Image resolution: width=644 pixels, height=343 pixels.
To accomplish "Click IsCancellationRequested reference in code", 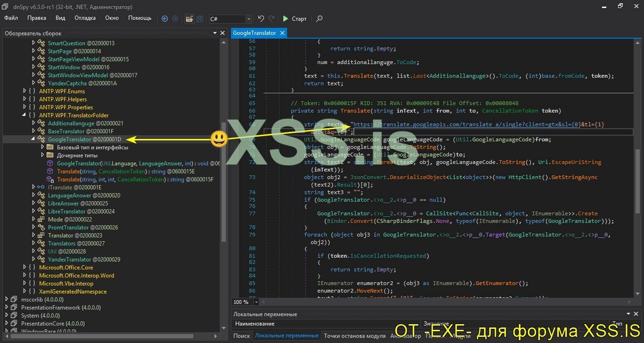I will click(x=388, y=256).
